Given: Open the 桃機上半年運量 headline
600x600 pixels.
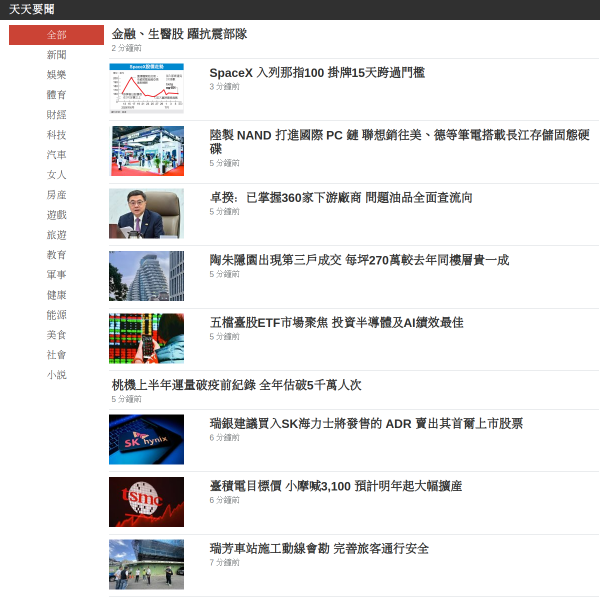Looking at the screenshot, I should 236,385.
